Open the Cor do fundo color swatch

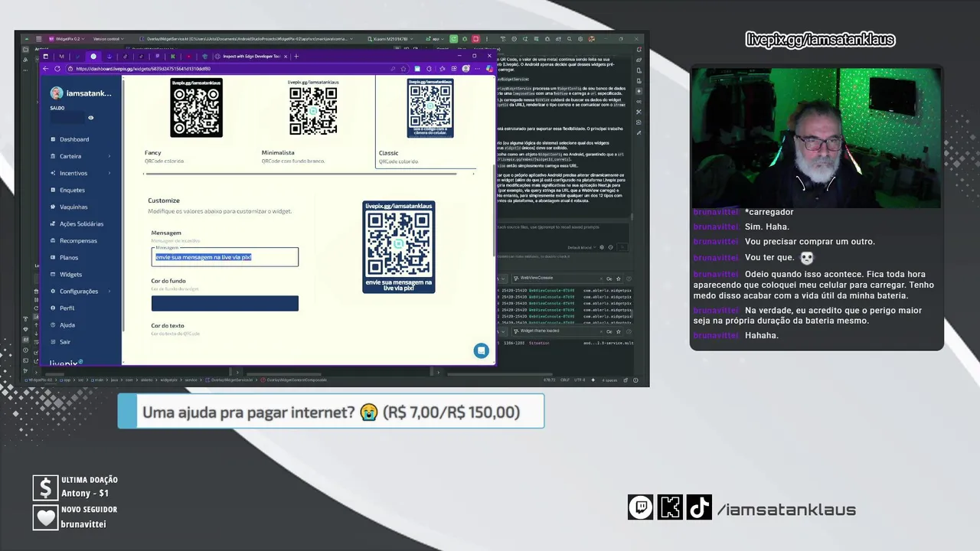[x=225, y=303]
